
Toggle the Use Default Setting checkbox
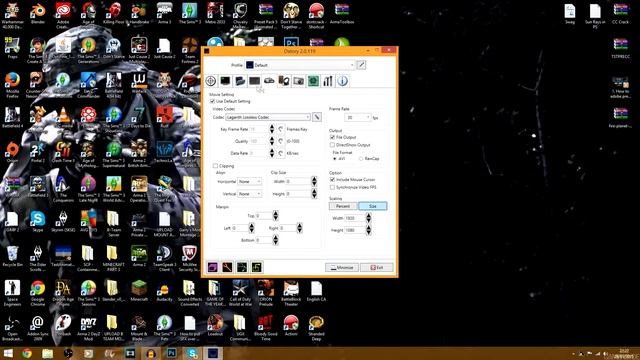point(212,101)
